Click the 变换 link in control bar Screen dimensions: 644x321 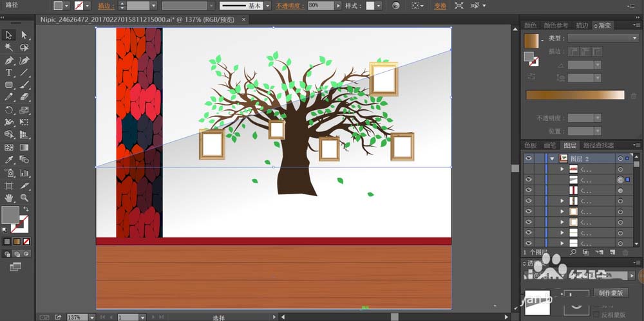coord(440,6)
